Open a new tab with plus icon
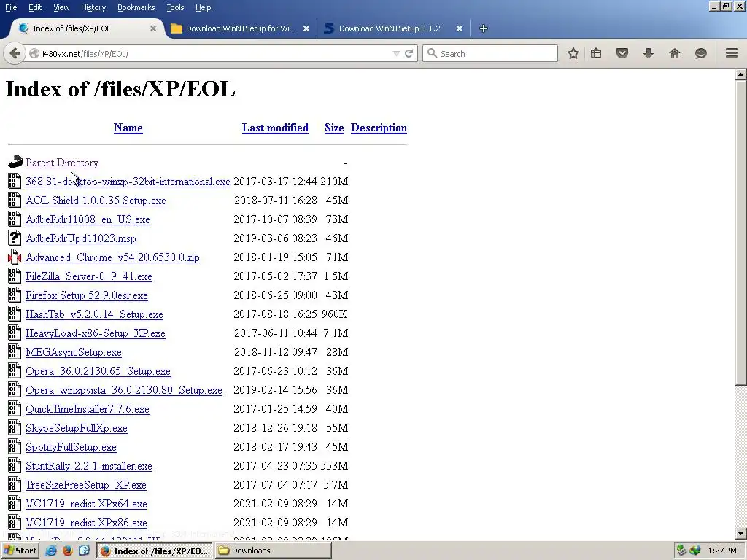This screenshot has height=560, width=747. pos(483,28)
